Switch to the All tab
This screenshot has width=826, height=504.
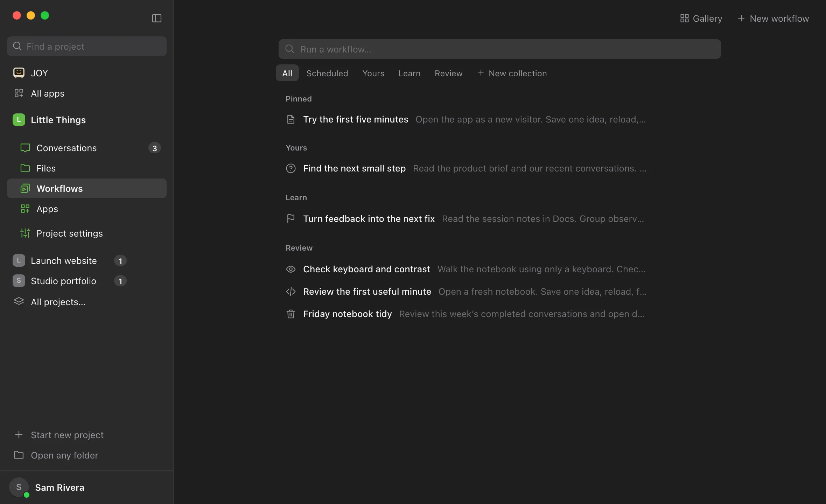coord(287,73)
